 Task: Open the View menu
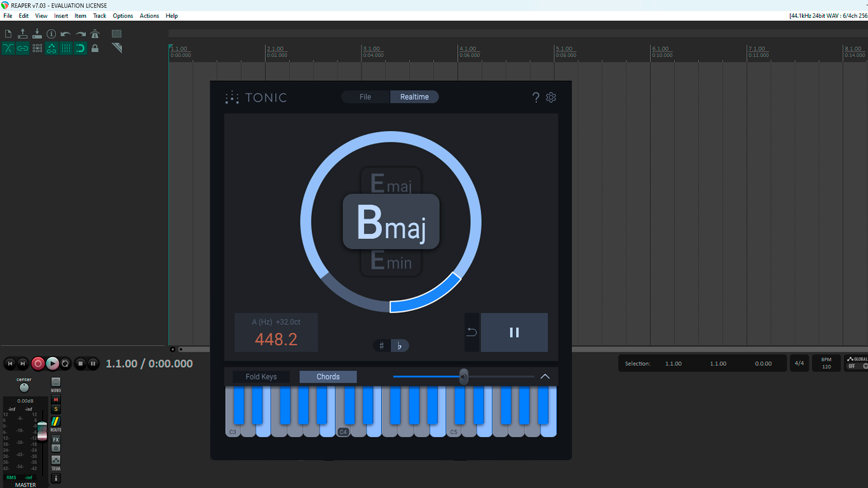point(41,16)
